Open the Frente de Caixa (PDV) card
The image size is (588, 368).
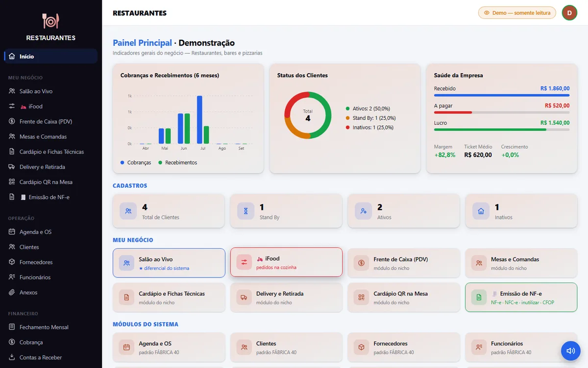[x=404, y=263]
